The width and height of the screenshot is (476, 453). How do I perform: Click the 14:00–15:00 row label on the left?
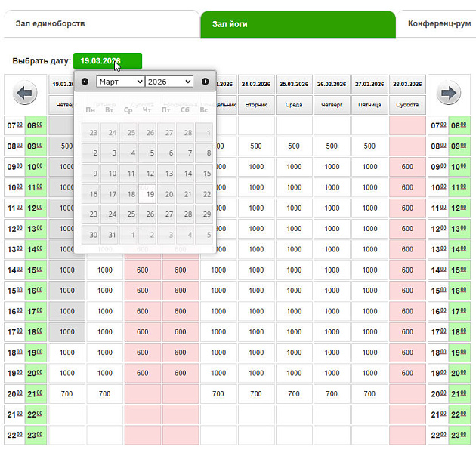(25, 270)
